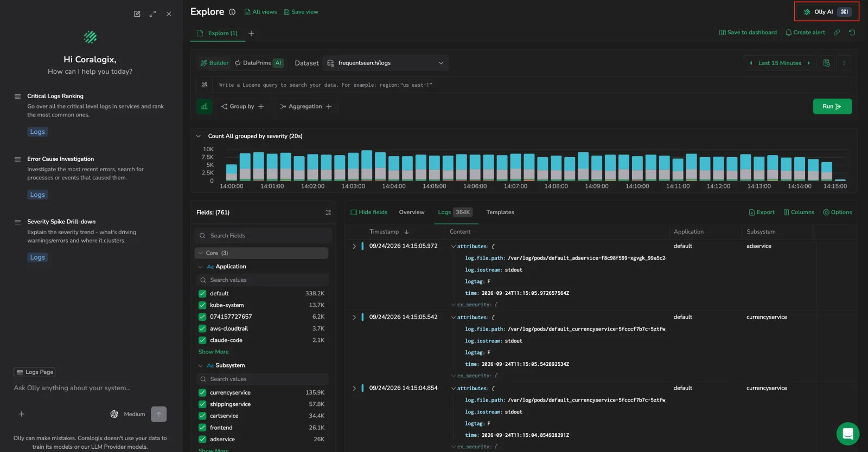Viewport: 868px width, 452px height.
Task: Open the info icon next to Explore
Action: tap(232, 12)
